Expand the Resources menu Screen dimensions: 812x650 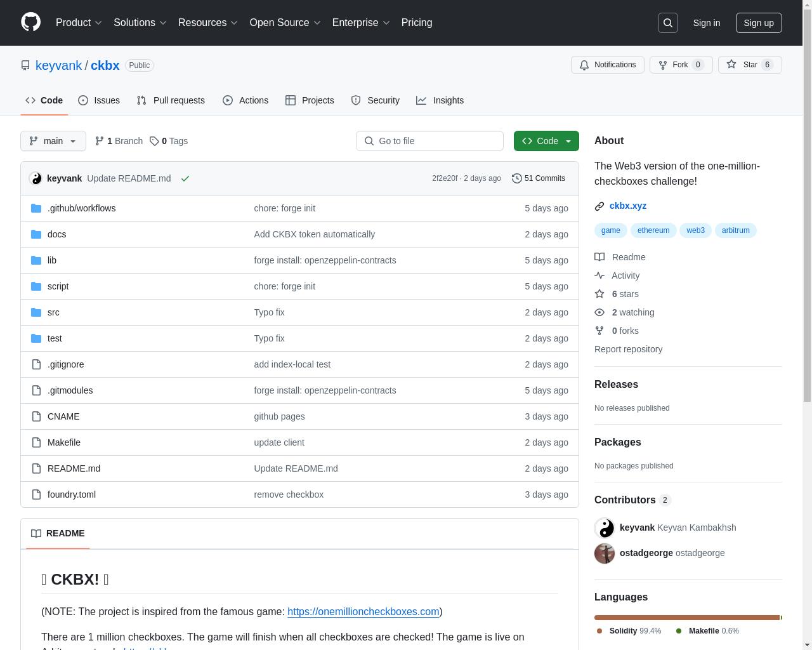[x=208, y=23]
